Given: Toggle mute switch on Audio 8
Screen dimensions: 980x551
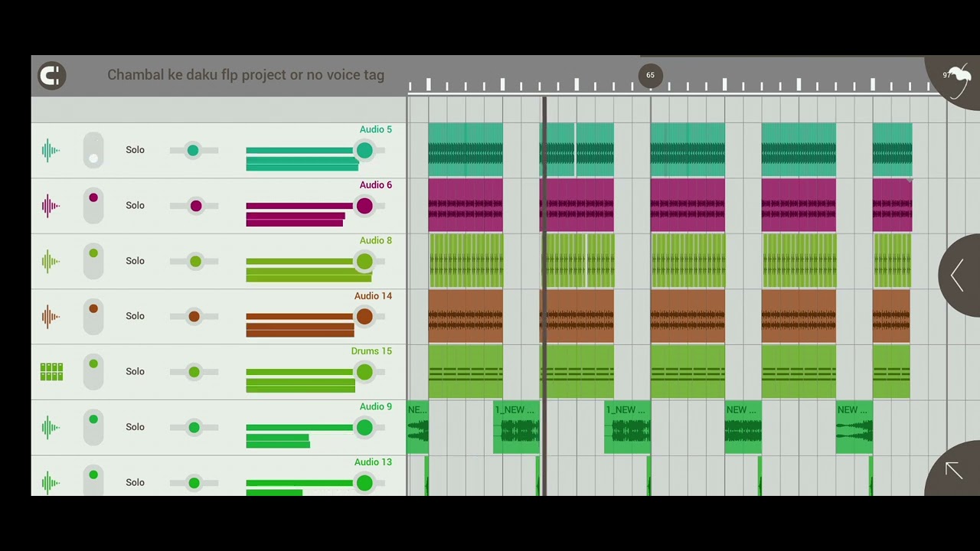Looking at the screenshot, I should click(x=93, y=261).
